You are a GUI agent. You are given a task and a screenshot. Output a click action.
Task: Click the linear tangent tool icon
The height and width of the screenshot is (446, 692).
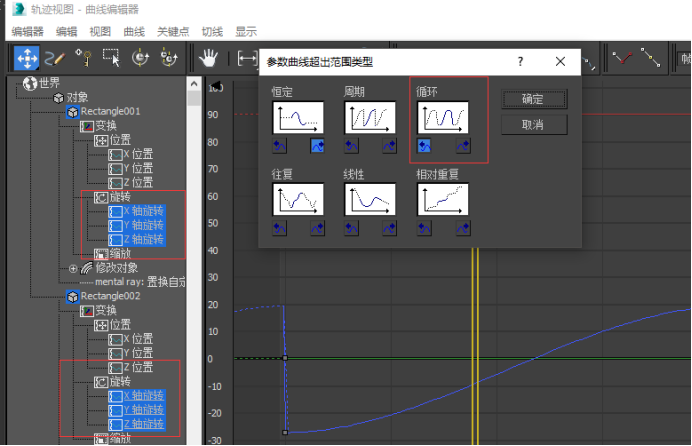(x=651, y=57)
